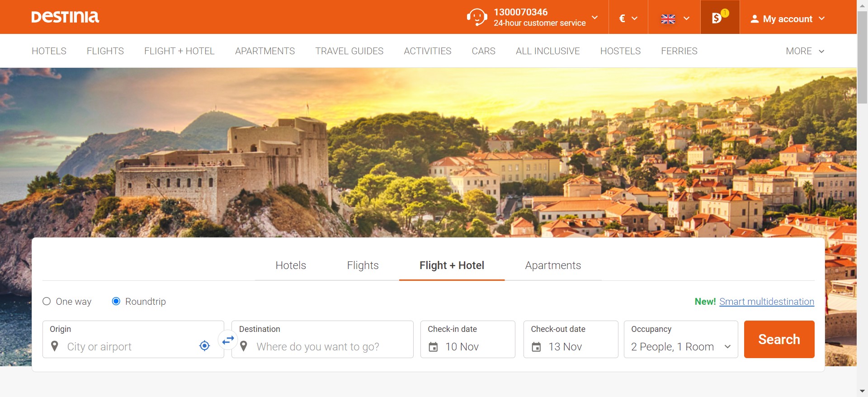This screenshot has width=868, height=397.
Task: Select the Roundtrip radio button
Action: click(116, 301)
